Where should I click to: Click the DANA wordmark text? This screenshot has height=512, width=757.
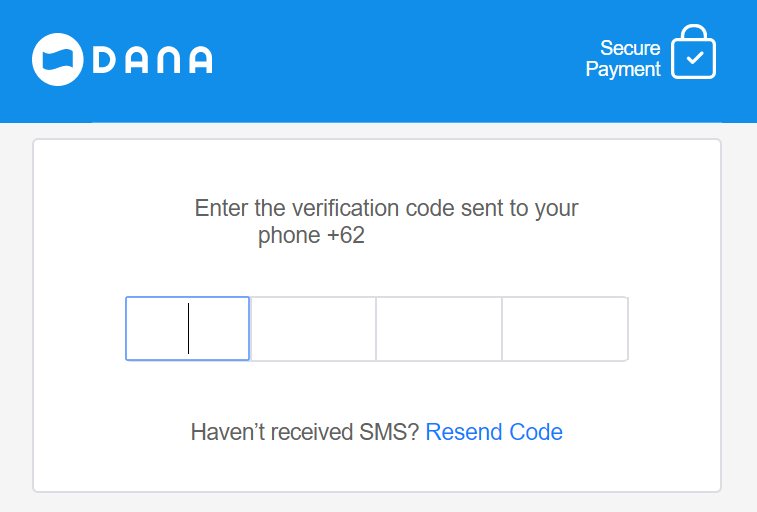152,61
